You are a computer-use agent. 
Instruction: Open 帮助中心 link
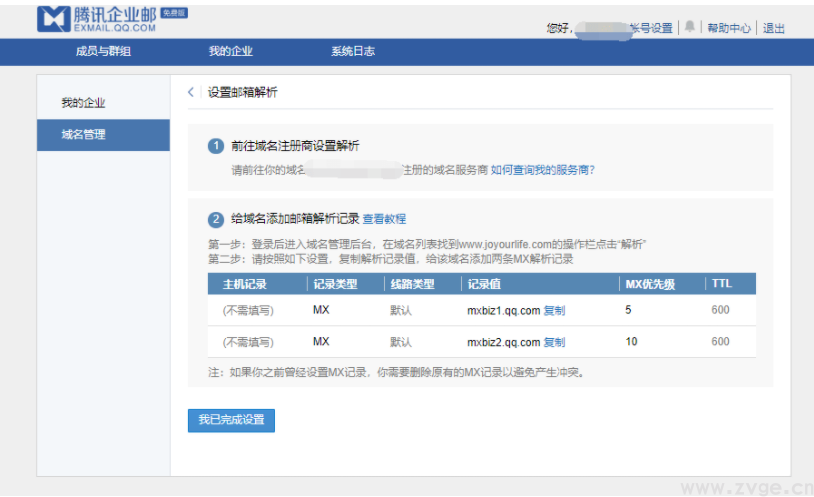click(x=729, y=28)
